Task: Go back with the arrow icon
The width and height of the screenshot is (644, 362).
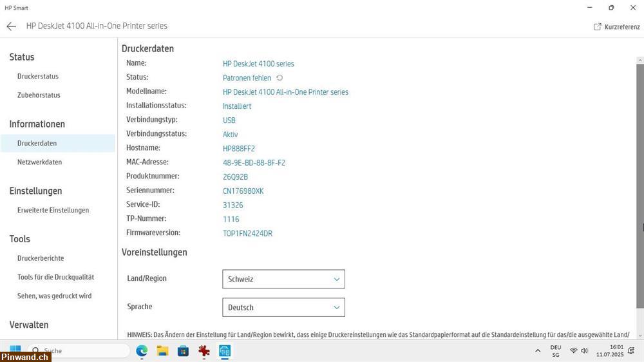Action: pos(11,26)
